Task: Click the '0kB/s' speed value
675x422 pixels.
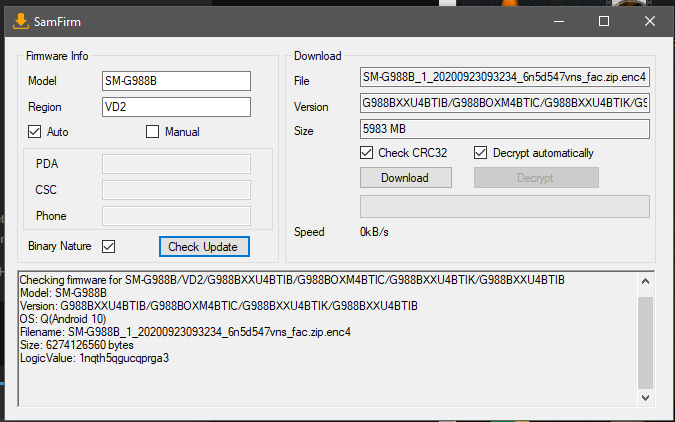Action: (x=374, y=232)
